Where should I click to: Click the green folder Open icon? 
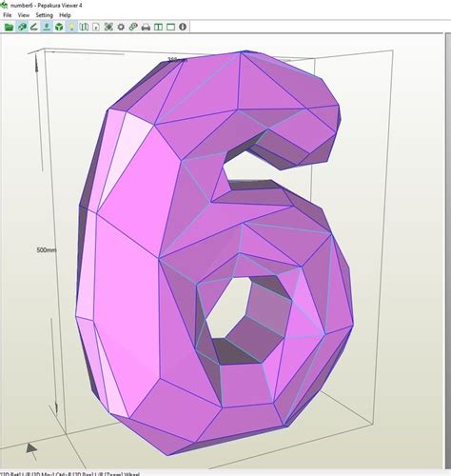click(9, 27)
